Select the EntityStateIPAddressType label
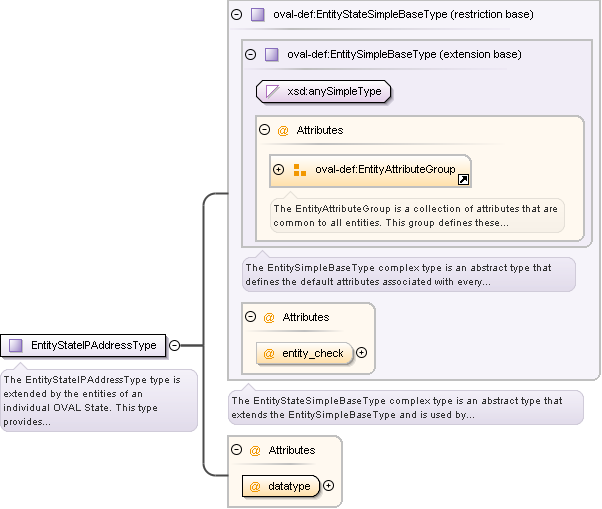Screen dimensions: 602x509 pyautogui.click(x=94, y=345)
